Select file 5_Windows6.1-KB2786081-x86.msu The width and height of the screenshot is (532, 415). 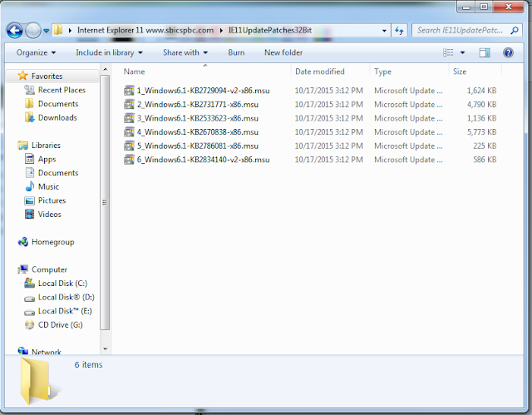click(198, 146)
